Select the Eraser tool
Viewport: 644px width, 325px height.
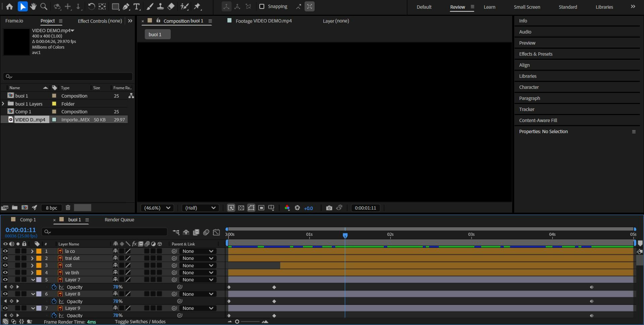[x=171, y=6]
